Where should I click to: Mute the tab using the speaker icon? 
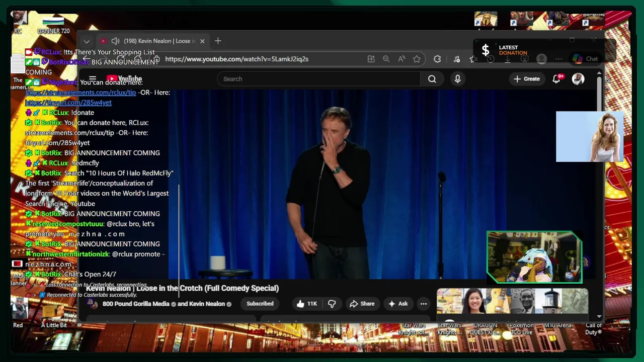pos(115,41)
